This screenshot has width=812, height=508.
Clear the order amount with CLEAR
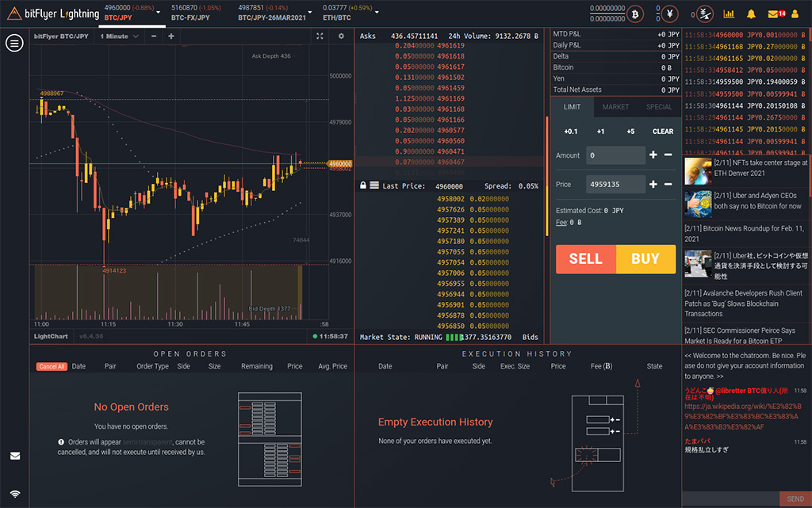click(663, 132)
